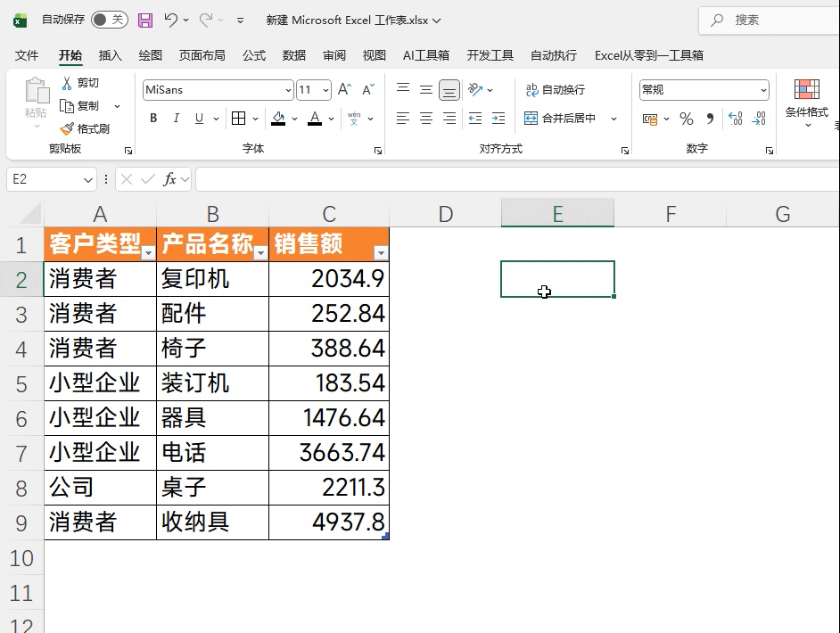The width and height of the screenshot is (840, 633).
Task: Open the font size dropdown
Action: pos(325,90)
